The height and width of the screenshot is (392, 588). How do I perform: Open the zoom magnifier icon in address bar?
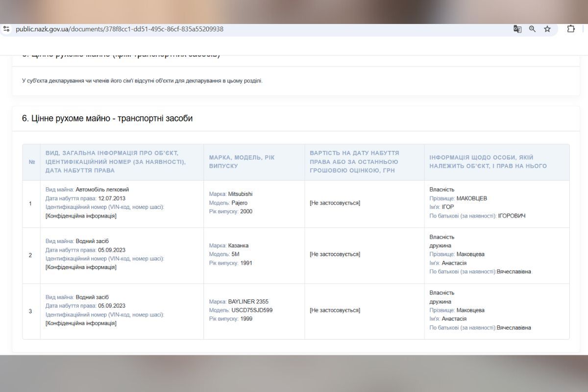532,29
